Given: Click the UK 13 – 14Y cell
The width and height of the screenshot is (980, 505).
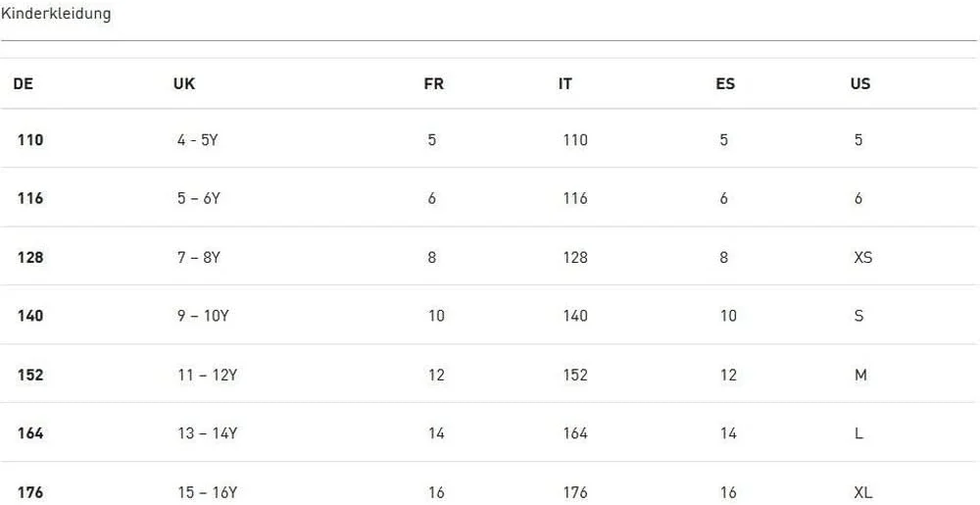Looking at the screenshot, I should (207, 433).
